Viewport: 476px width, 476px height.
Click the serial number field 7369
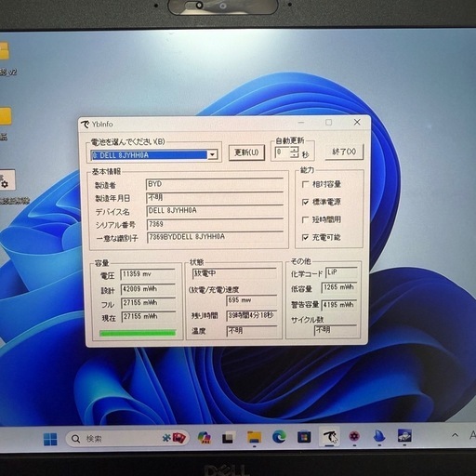(215, 224)
